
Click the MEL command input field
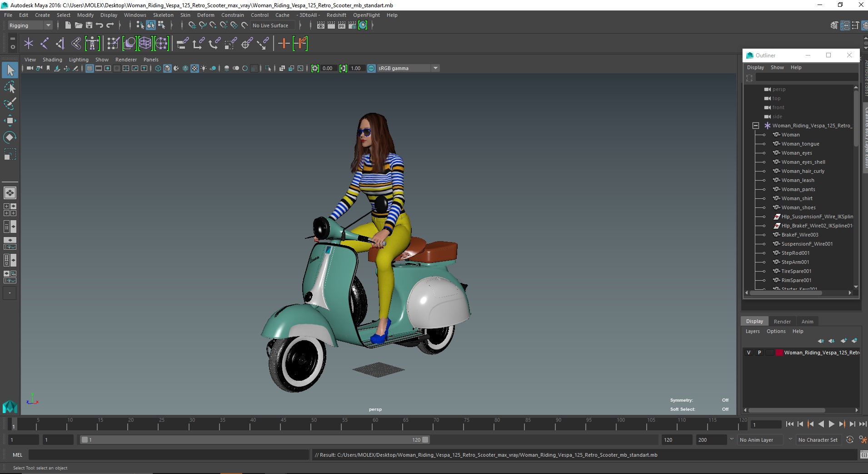pyautogui.click(x=168, y=455)
